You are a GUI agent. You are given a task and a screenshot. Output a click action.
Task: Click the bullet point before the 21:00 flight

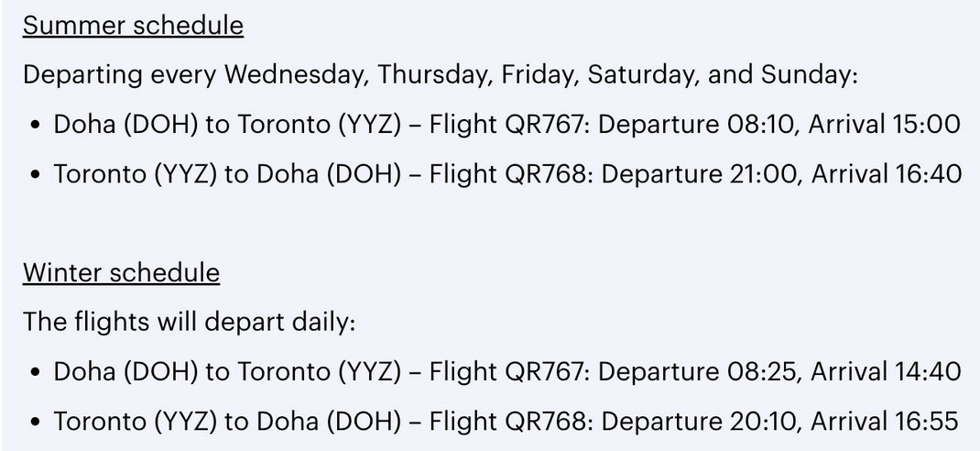pyautogui.click(x=35, y=175)
